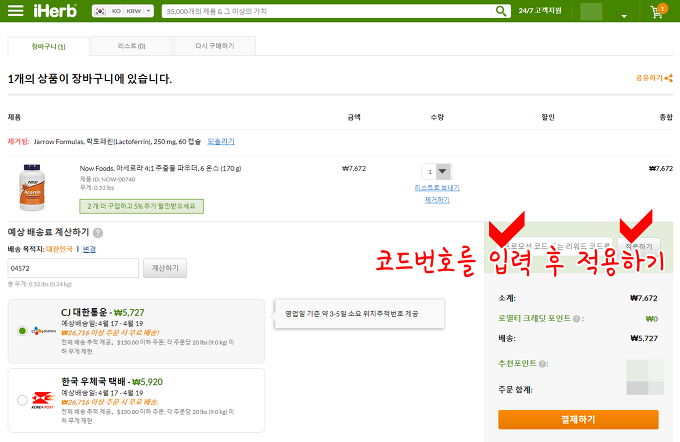Screen dimensions: 680x442
Task: Click the share icon beside 공유하기
Action: [669, 78]
